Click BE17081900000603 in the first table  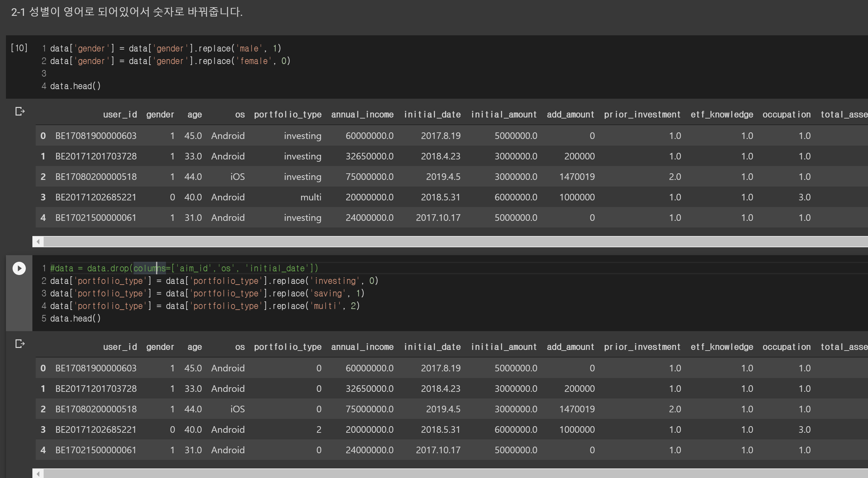(96, 136)
